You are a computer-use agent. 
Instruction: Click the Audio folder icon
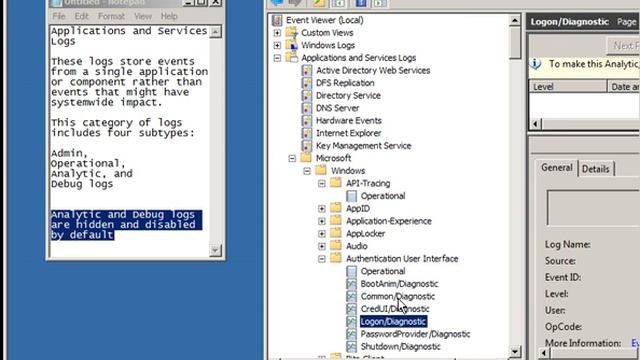pos(336,246)
